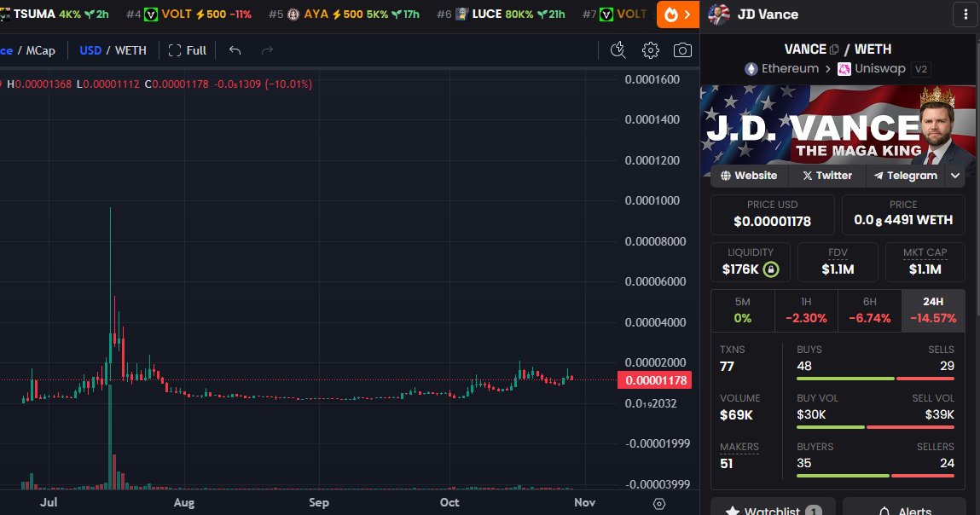Viewport: 980px width, 515px height.
Task: Select the 24H timeframe tab
Action: click(933, 310)
